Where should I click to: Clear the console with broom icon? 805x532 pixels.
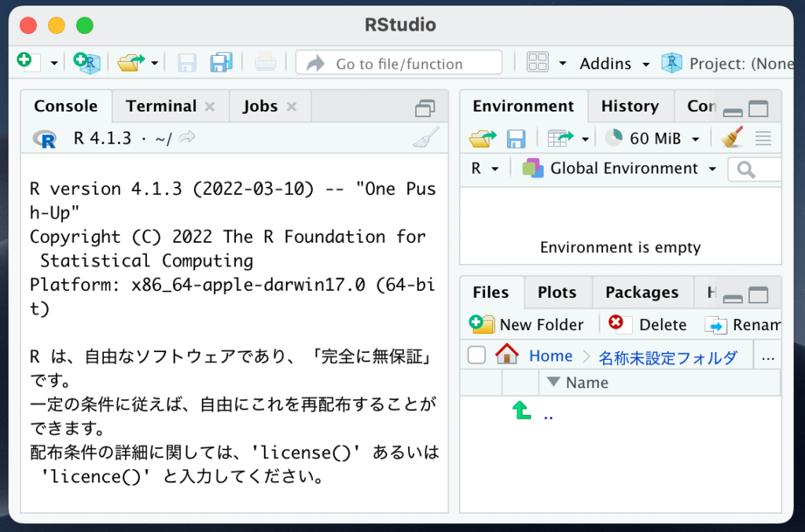pos(426,138)
